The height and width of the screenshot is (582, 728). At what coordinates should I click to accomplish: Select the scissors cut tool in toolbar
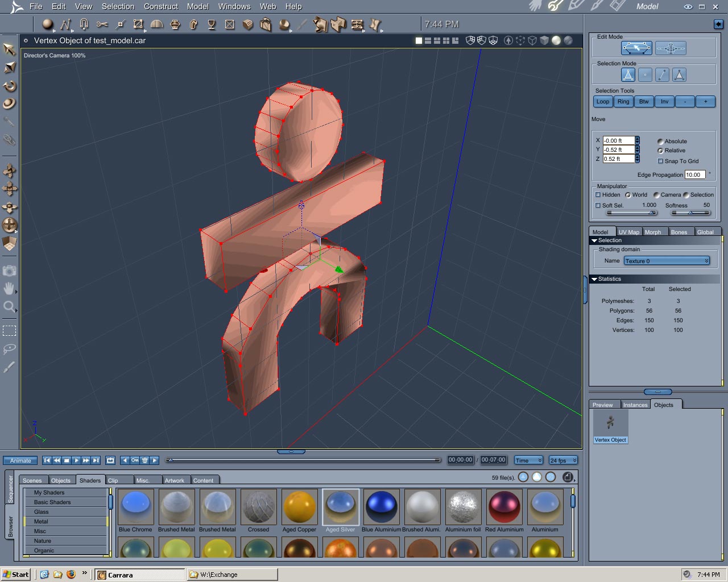click(102, 24)
